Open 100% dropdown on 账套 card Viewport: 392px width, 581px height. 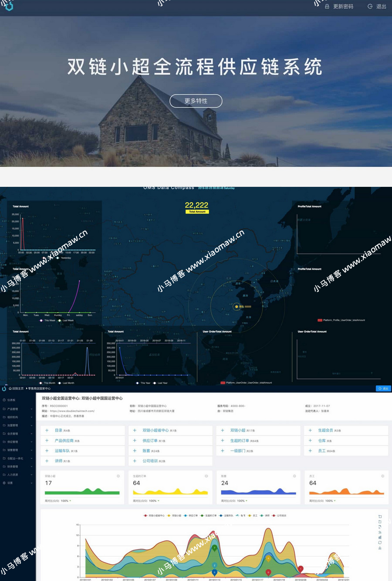click(242, 501)
